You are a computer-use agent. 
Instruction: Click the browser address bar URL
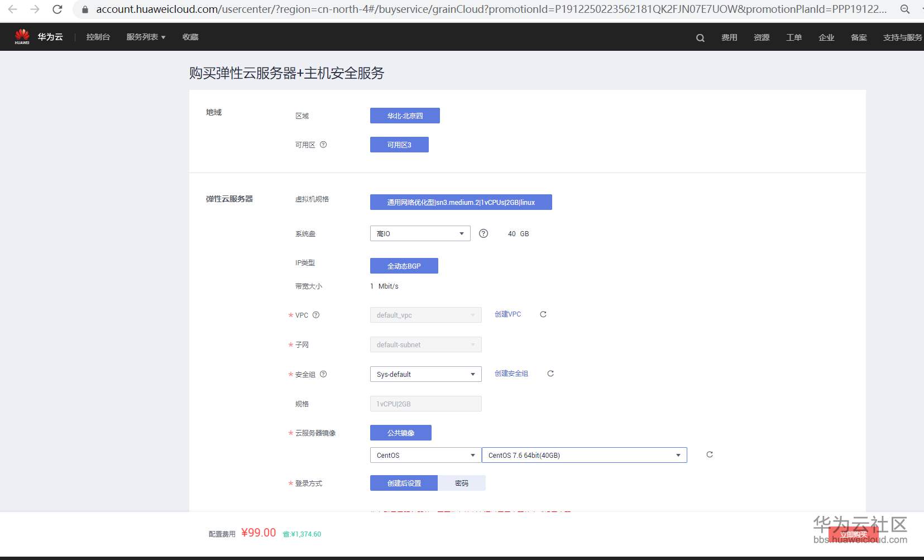[491, 9]
